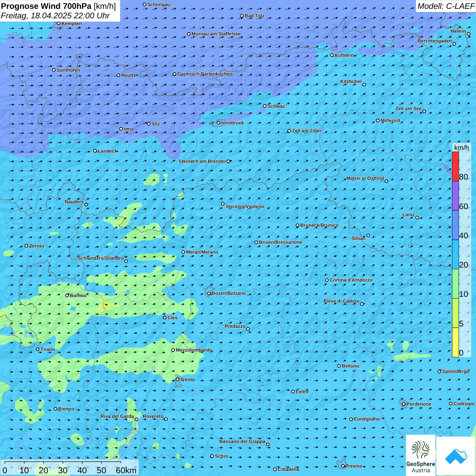Click the 'Zell am Ziller' label
476x476 pixels.
307,131
